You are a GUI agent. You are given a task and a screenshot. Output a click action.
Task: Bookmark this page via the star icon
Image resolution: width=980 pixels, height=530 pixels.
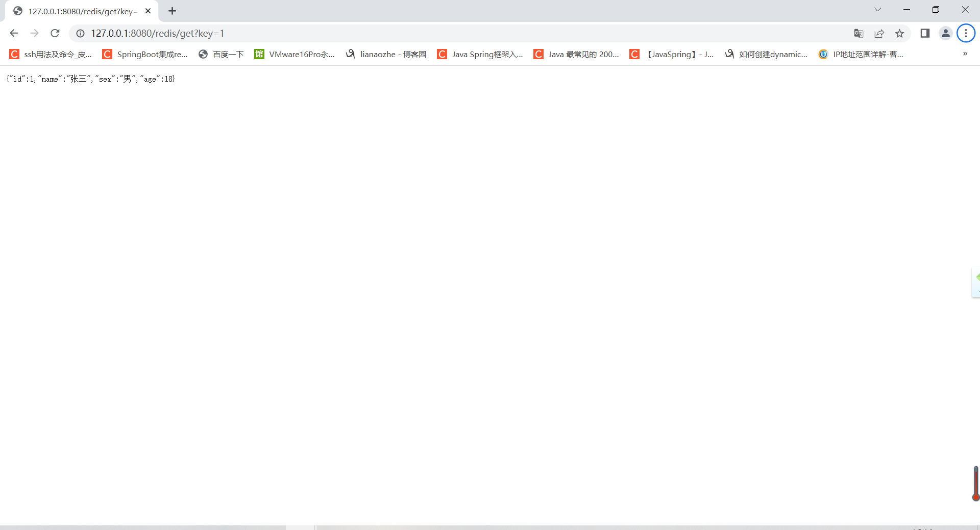point(900,33)
